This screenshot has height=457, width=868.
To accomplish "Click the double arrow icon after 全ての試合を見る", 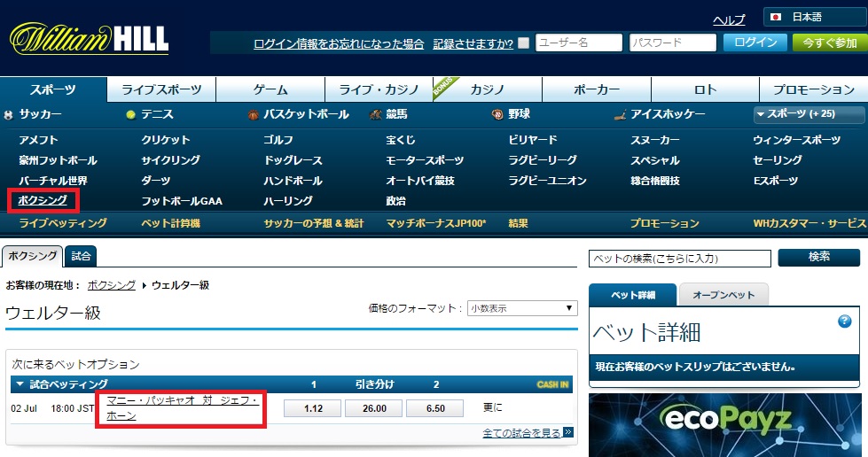I will pyautogui.click(x=568, y=432).
